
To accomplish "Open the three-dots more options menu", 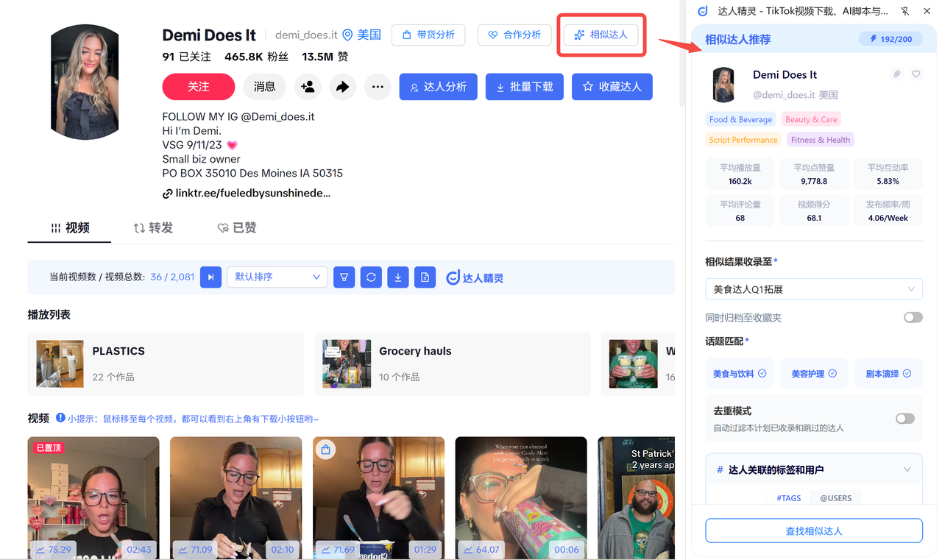I will click(x=378, y=87).
